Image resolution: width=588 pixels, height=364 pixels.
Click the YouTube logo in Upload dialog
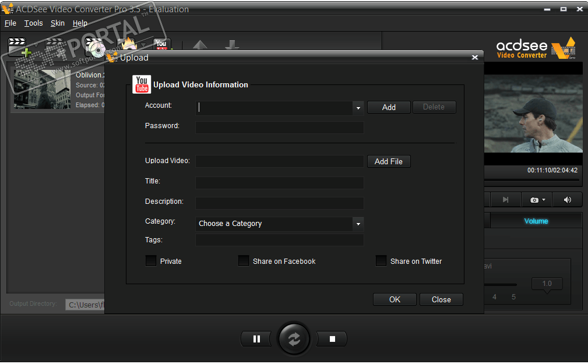point(142,84)
